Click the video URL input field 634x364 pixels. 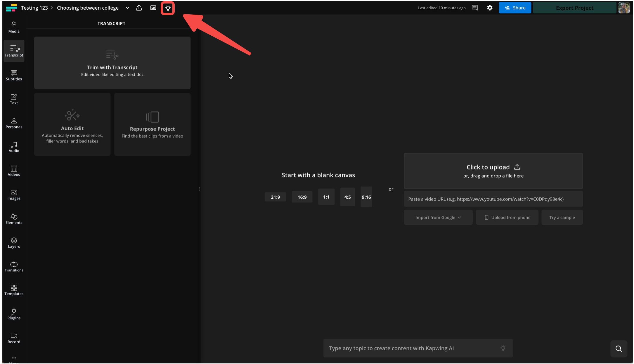tap(493, 199)
